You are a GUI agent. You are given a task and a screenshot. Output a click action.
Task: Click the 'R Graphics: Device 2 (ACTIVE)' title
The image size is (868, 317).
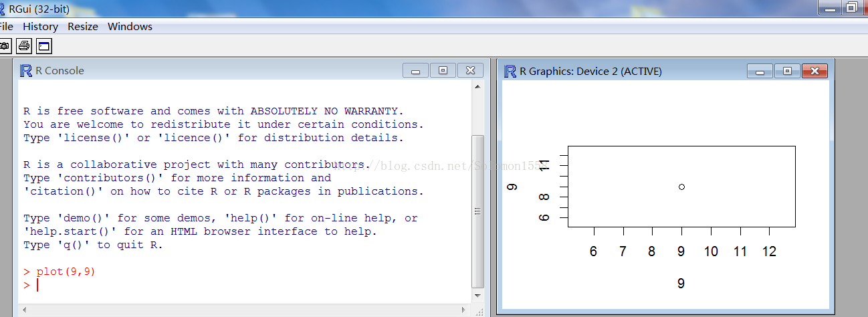click(x=590, y=71)
